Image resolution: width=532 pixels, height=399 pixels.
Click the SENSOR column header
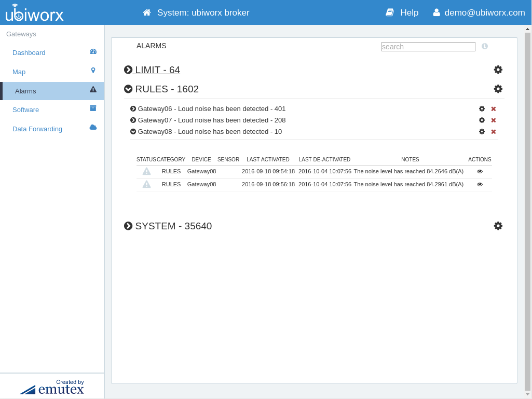click(228, 159)
